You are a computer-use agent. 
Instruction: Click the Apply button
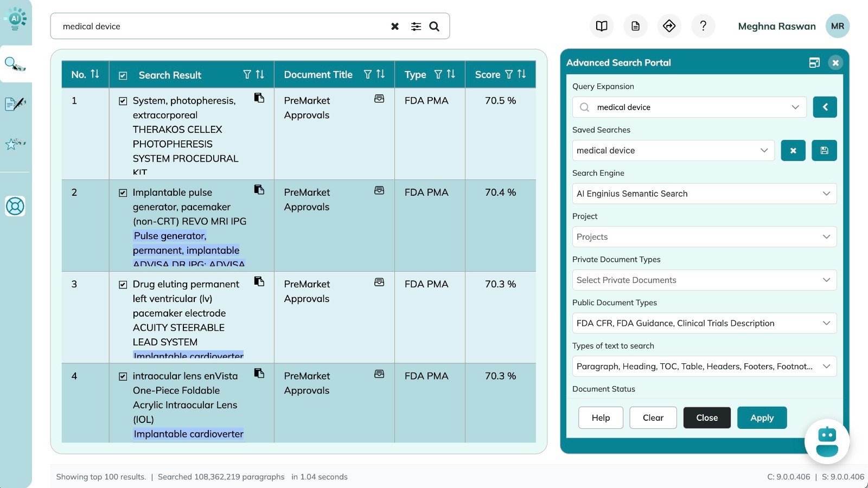click(x=762, y=418)
